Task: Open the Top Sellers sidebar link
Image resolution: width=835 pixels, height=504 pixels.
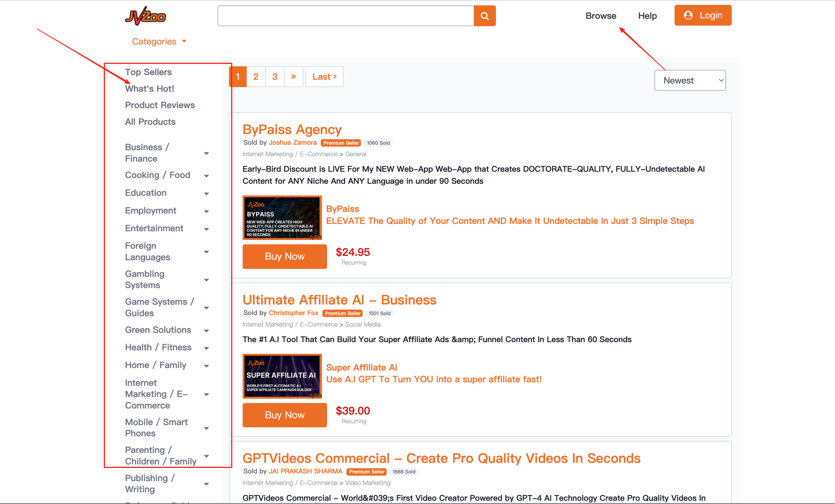Action: [148, 72]
